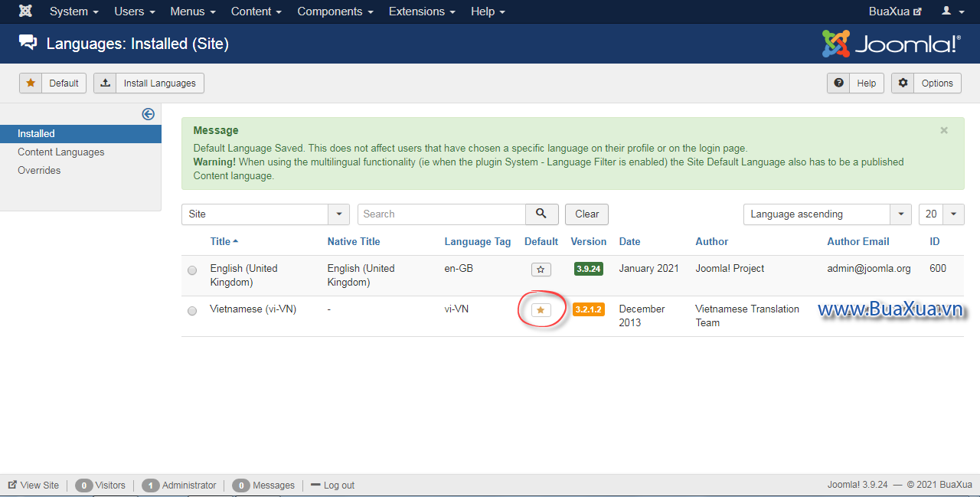The height and width of the screenshot is (497, 980).
Task: Click the Joomla! Project author cell
Action: point(730,269)
